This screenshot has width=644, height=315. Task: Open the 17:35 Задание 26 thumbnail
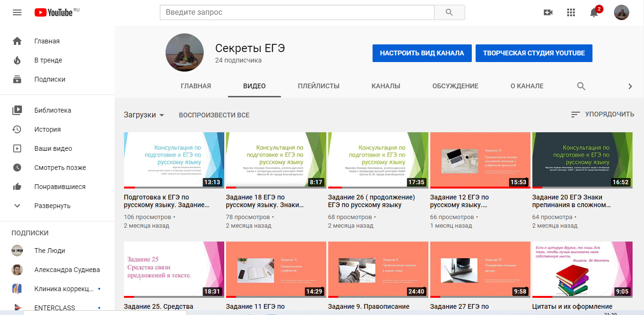click(378, 160)
